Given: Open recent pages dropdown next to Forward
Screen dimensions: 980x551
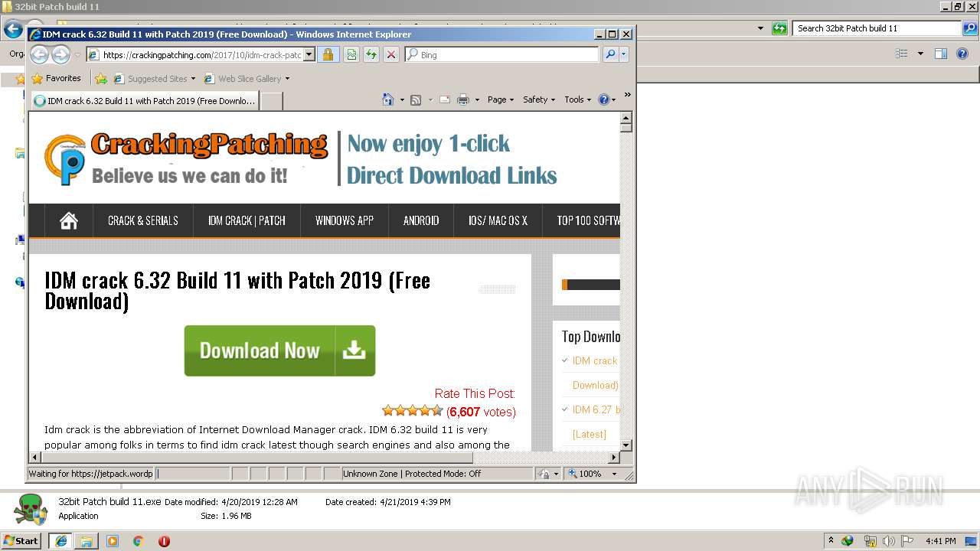Looking at the screenshot, I should tap(77, 55).
